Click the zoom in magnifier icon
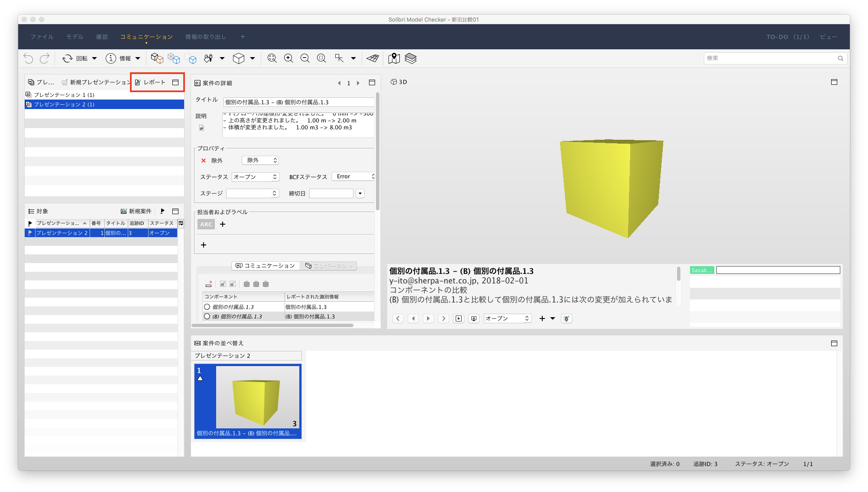The image size is (868, 492). click(x=288, y=58)
